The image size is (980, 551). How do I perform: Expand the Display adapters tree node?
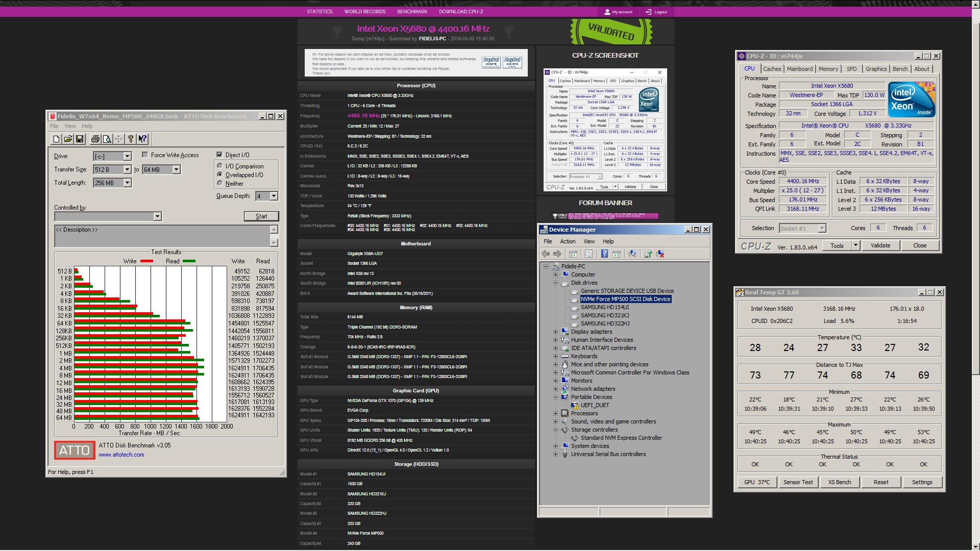[555, 332]
